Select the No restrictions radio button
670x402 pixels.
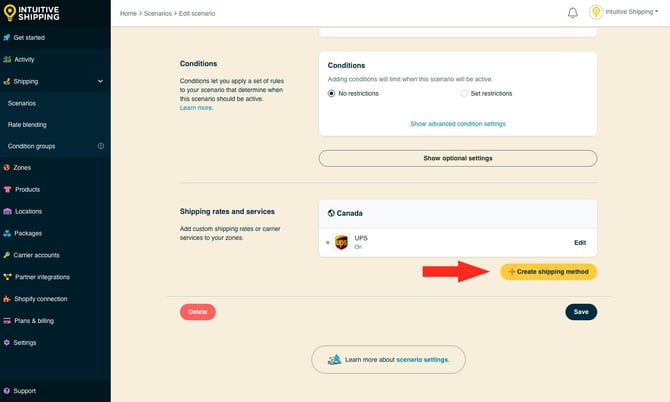click(332, 93)
